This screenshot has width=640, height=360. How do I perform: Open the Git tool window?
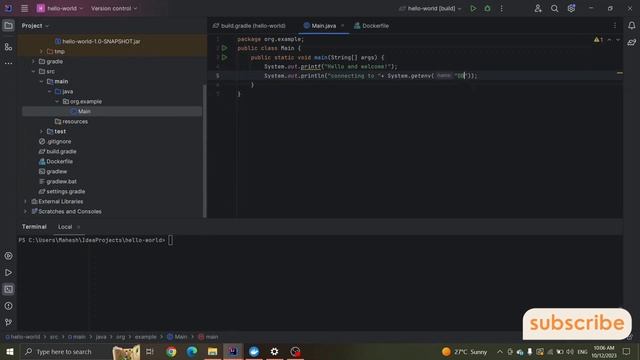8,322
